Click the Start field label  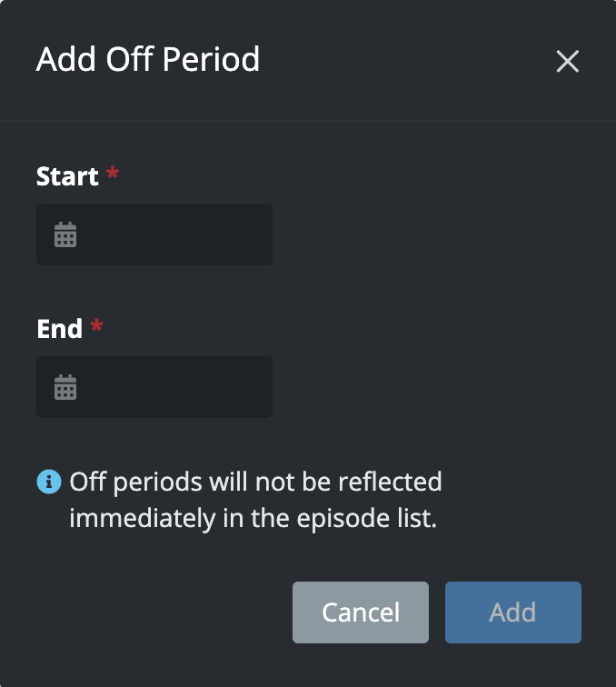point(67,175)
